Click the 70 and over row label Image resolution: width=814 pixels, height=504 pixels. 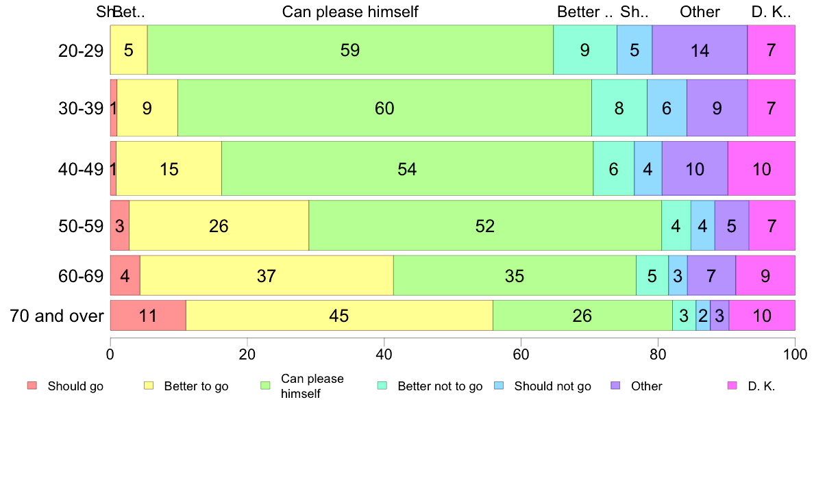[x=57, y=316]
